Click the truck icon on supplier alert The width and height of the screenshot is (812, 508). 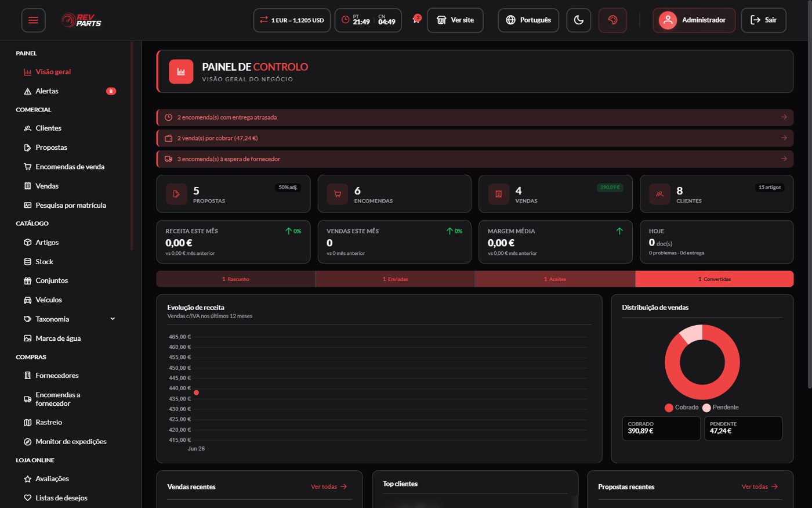168,158
